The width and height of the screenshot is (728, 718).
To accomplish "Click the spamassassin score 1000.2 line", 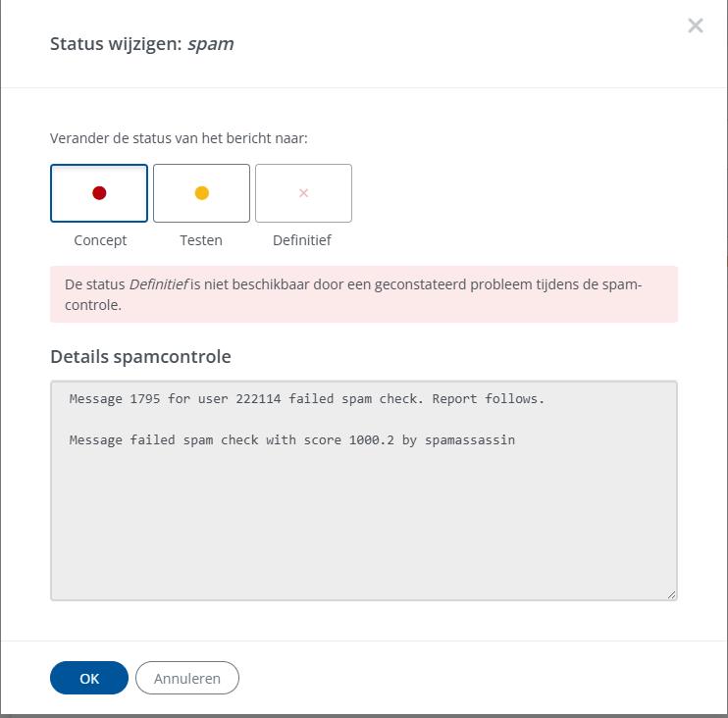I will coord(291,440).
